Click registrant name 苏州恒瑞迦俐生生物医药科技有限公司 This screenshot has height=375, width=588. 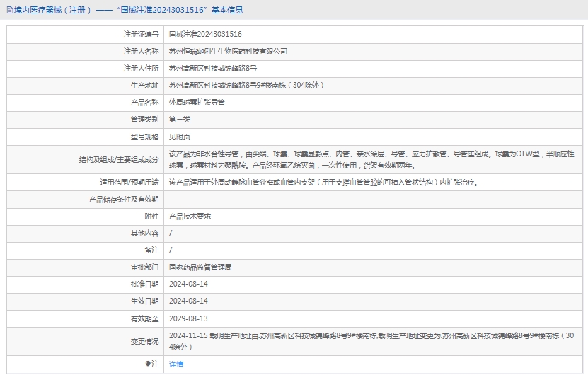(x=228, y=51)
